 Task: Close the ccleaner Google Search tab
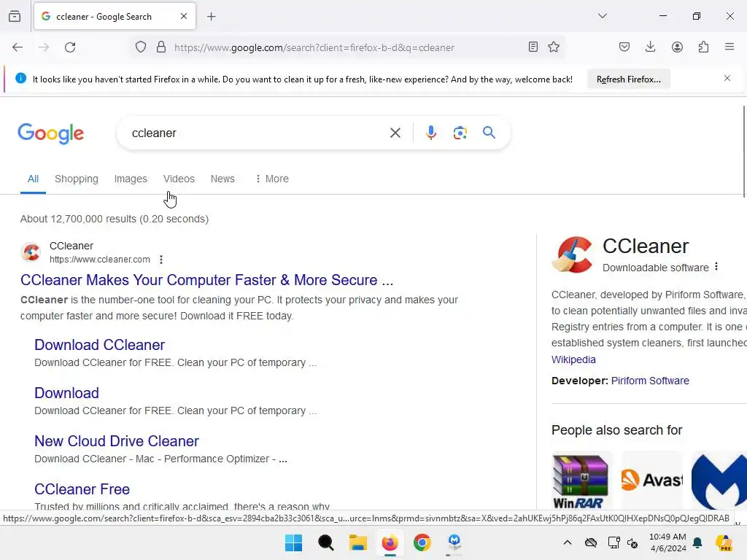tap(184, 16)
